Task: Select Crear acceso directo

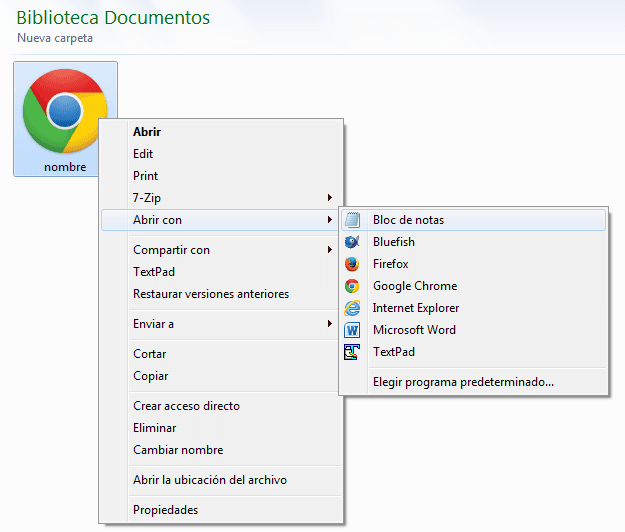Action: click(222, 406)
